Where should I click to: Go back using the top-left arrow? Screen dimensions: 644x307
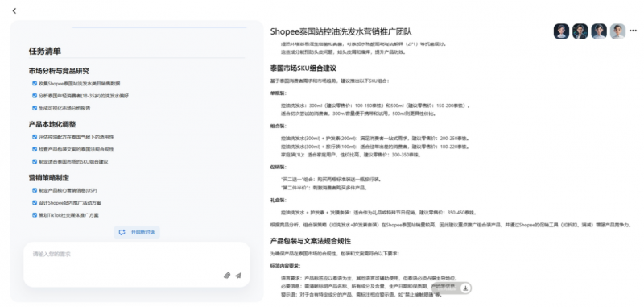coord(14,10)
